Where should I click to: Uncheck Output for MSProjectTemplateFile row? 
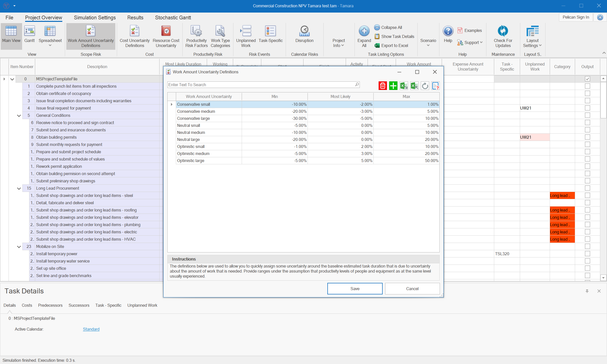[587, 79]
